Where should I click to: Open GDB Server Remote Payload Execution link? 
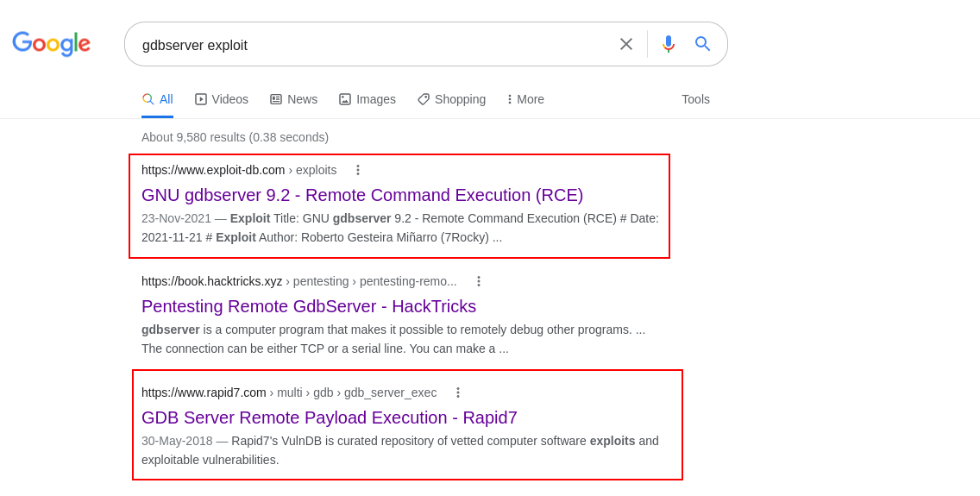point(330,418)
